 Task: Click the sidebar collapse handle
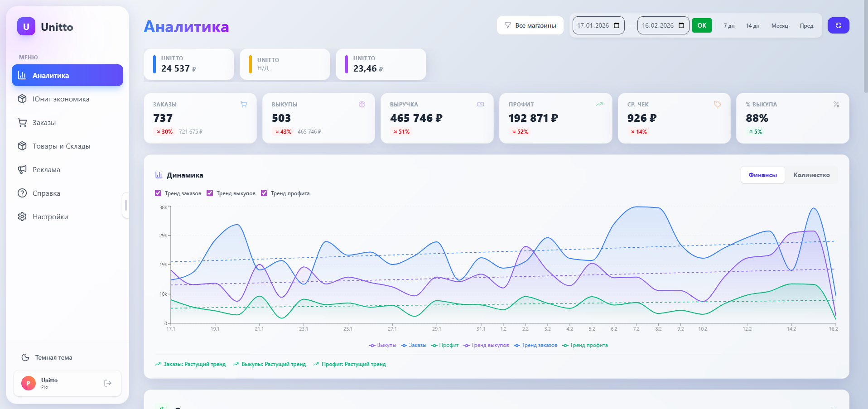click(x=125, y=205)
